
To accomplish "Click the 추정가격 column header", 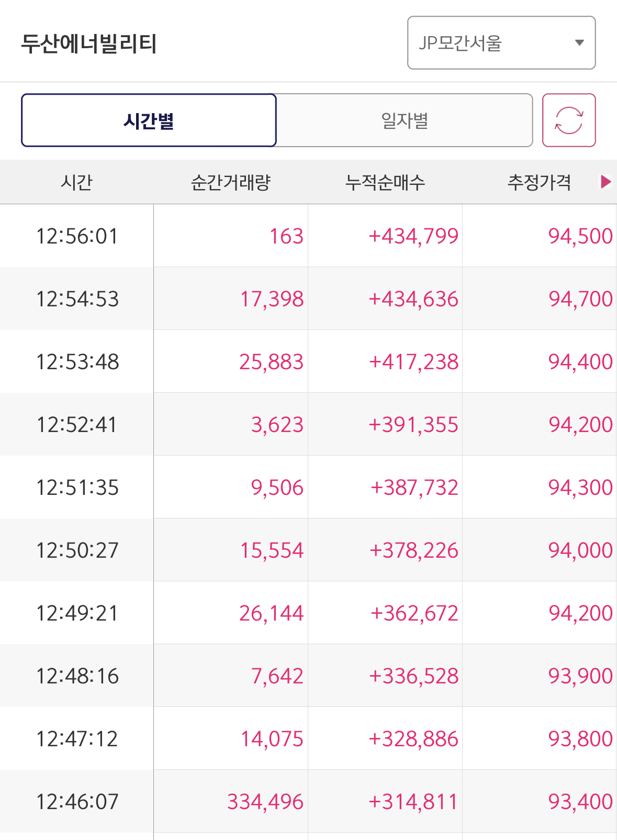I will [x=539, y=182].
